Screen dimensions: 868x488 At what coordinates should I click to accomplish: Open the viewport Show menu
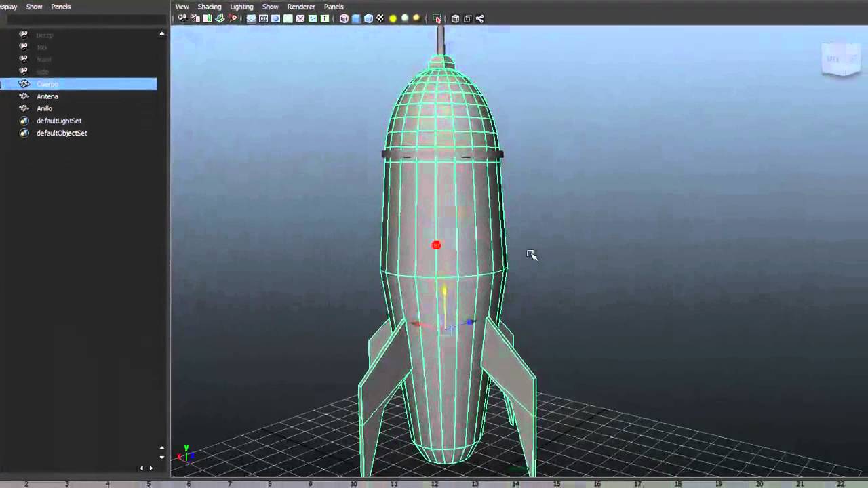click(x=271, y=7)
